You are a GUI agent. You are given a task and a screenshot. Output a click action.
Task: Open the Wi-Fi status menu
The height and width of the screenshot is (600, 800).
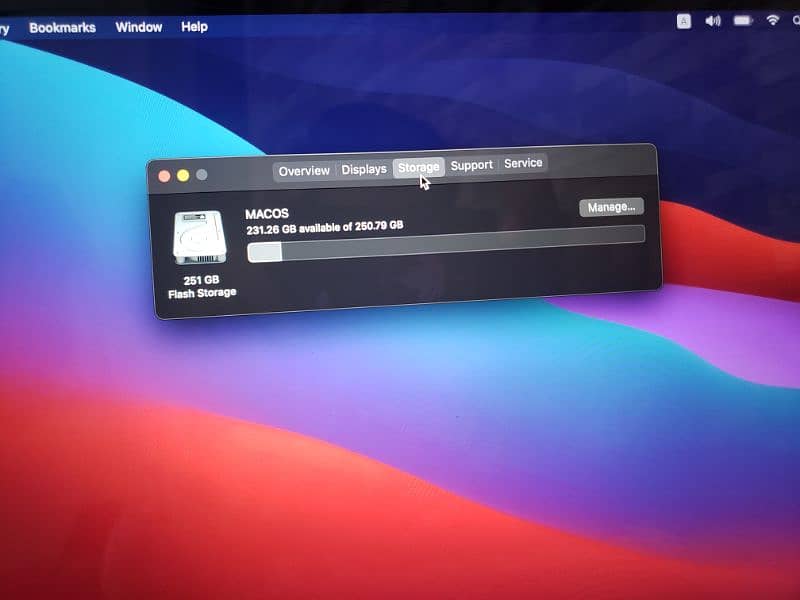(773, 21)
